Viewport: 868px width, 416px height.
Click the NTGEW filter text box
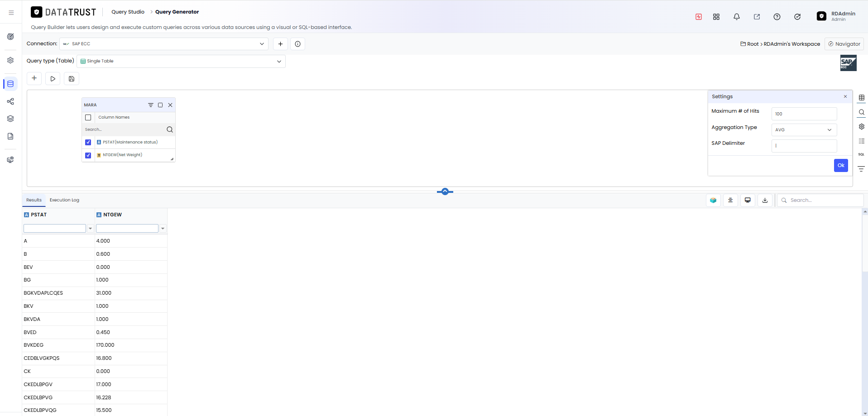(x=127, y=229)
